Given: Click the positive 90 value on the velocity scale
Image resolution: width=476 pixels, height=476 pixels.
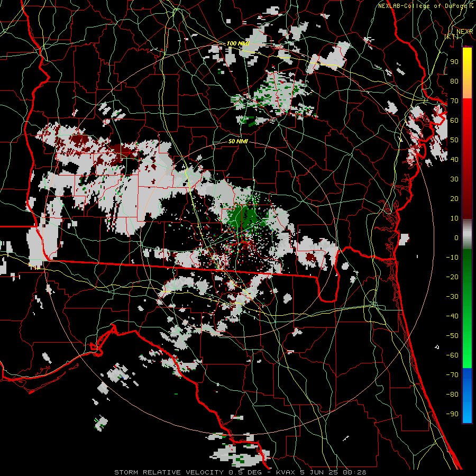Looking at the screenshot, I should click(x=454, y=62).
